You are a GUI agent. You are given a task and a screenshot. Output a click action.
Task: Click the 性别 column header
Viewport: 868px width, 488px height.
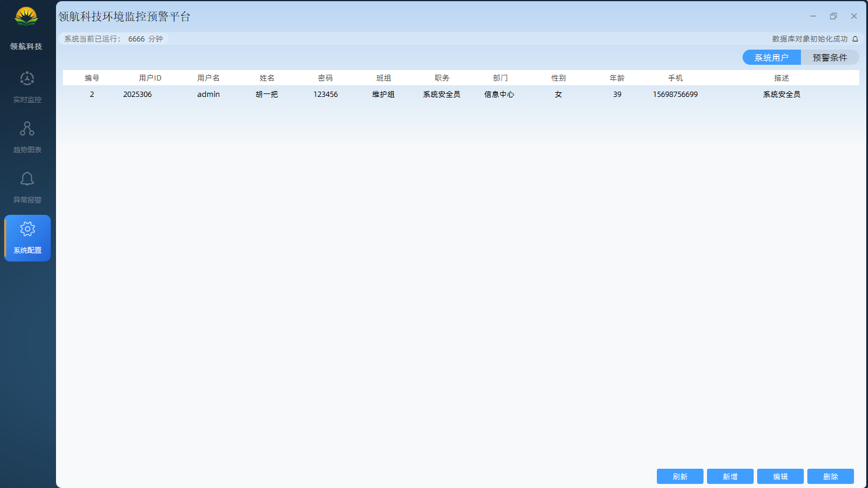pyautogui.click(x=559, y=78)
